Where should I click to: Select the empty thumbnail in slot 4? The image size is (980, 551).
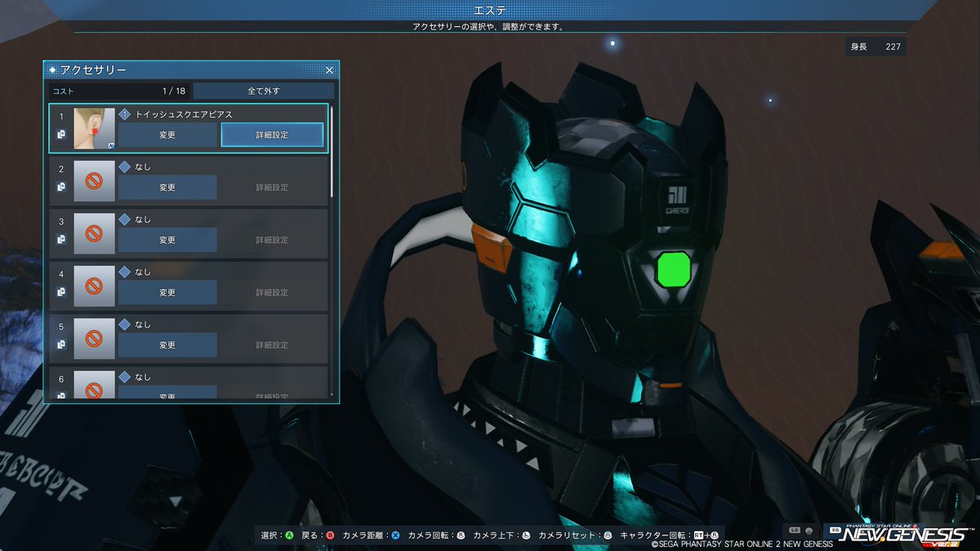pyautogui.click(x=94, y=286)
